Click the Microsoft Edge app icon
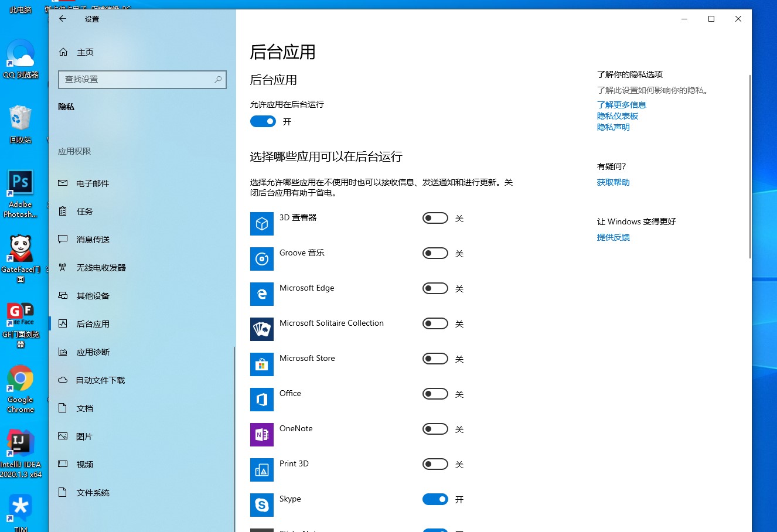 pyautogui.click(x=261, y=294)
